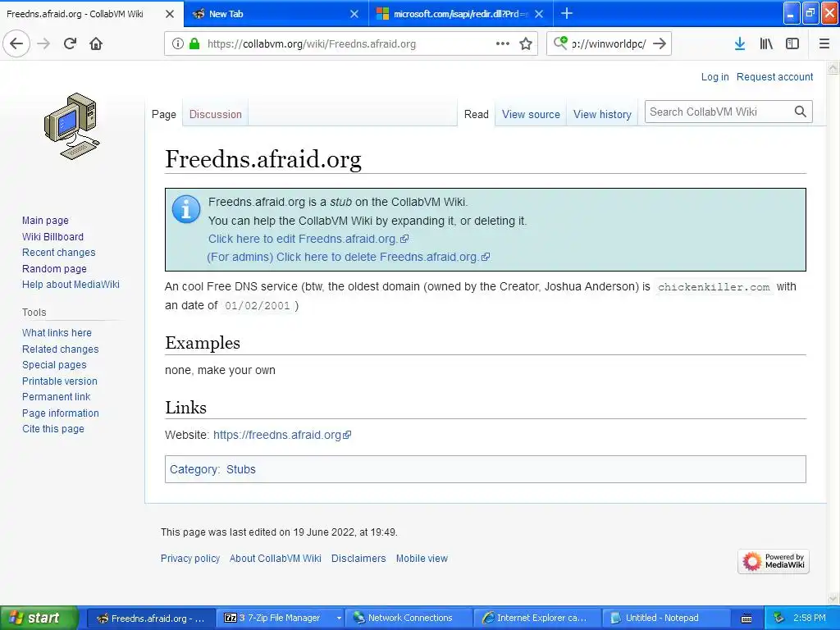Screen dimensions: 840x630
Task: Close the Freedns.afraid.org wiki tab
Action: coord(170,14)
